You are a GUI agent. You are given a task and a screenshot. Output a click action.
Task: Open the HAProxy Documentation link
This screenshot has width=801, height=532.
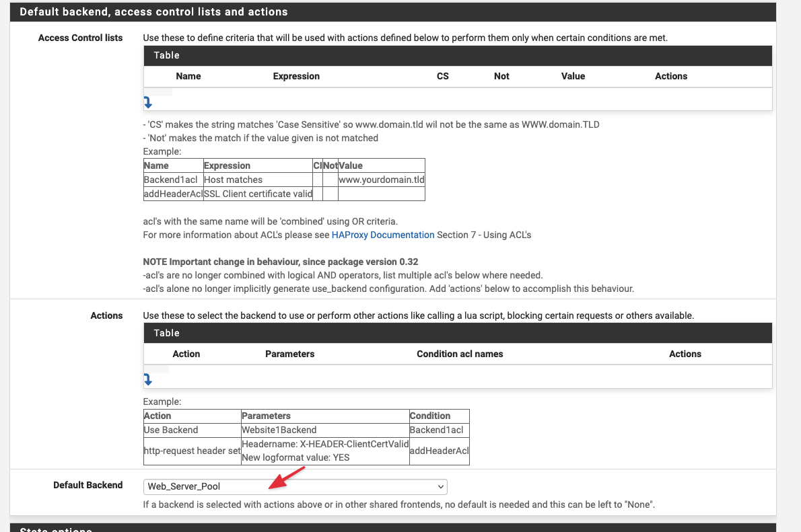coord(382,235)
